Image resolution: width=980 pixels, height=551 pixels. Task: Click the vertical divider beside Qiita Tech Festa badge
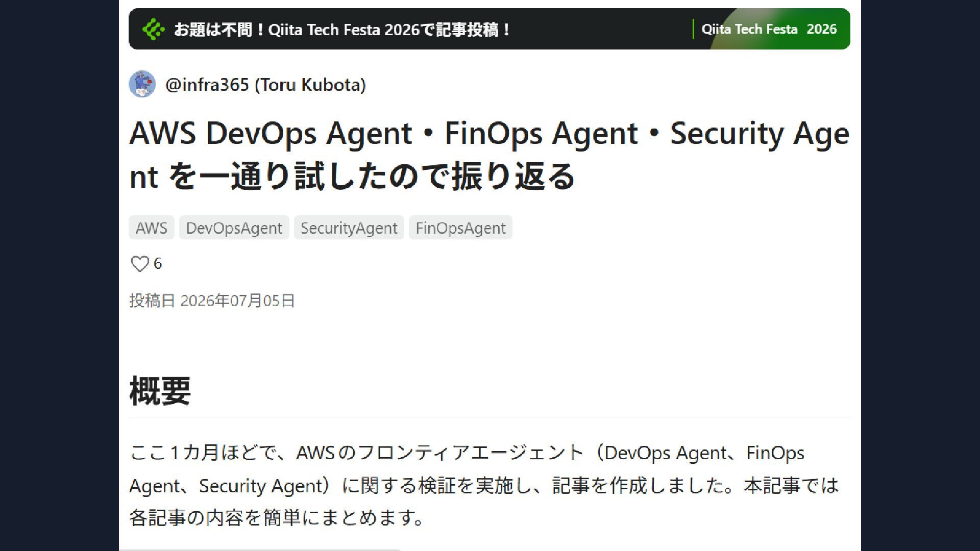(x=693, y=29)
